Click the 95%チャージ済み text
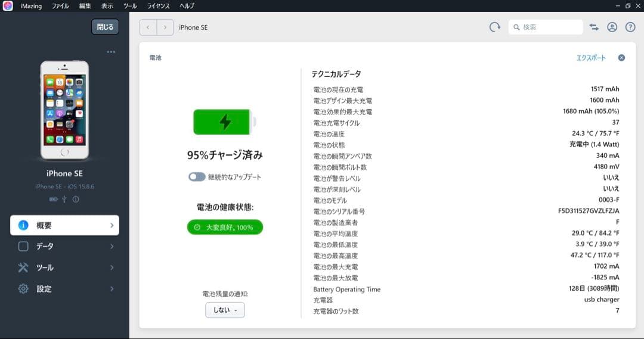644x339 pixels. click(x=225, y=155)
